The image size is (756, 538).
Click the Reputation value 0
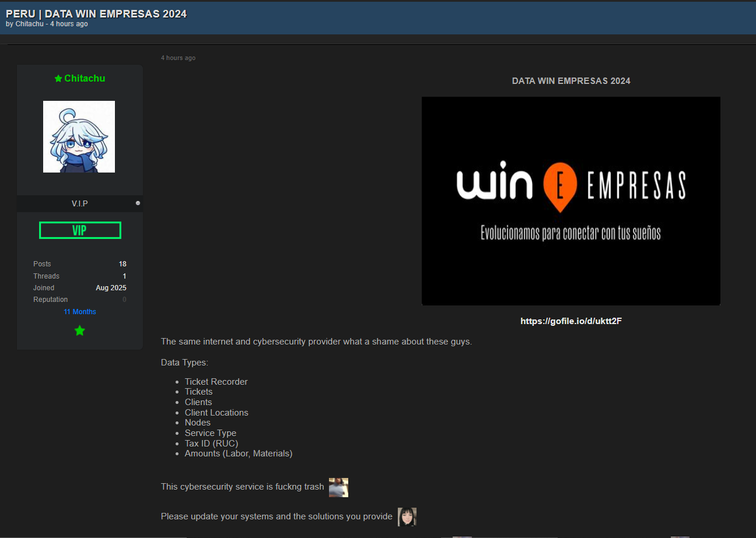click(124, 300)
